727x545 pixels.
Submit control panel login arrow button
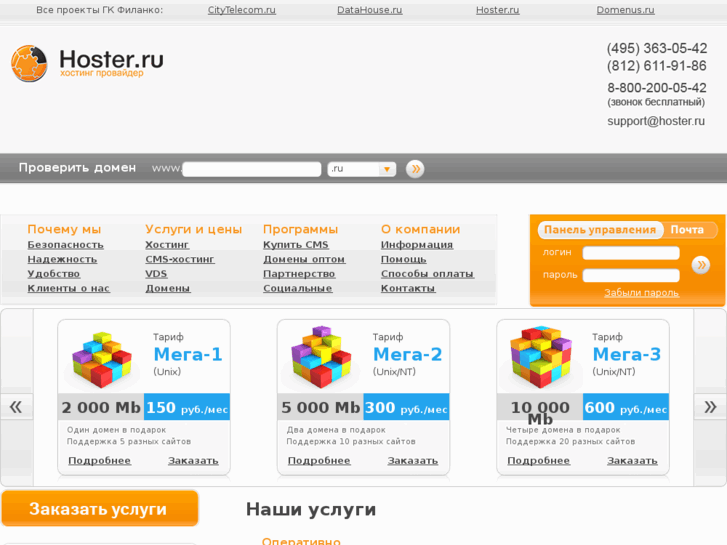(x=701, y=265)
